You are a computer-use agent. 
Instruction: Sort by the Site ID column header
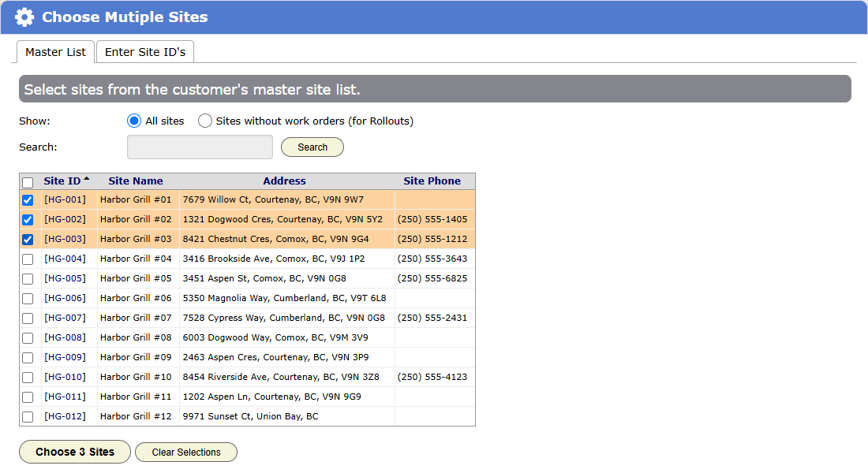(x=62, y=181)
